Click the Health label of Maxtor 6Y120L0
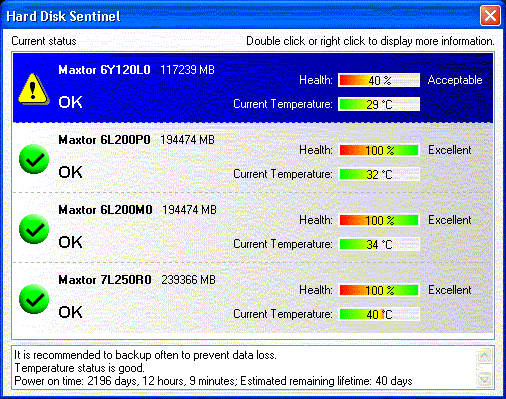Screen dimensions: 506x399 pyautogui.click(x=316, y=80)
